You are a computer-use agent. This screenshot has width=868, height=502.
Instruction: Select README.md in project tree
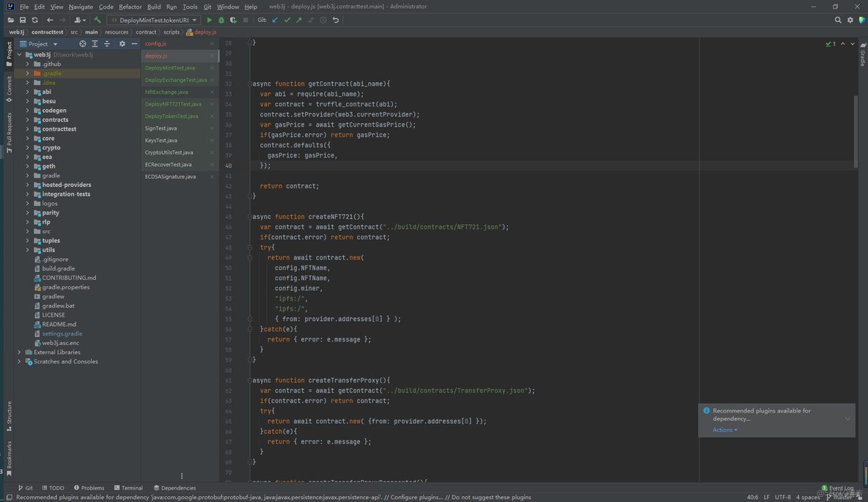[59, 325]
